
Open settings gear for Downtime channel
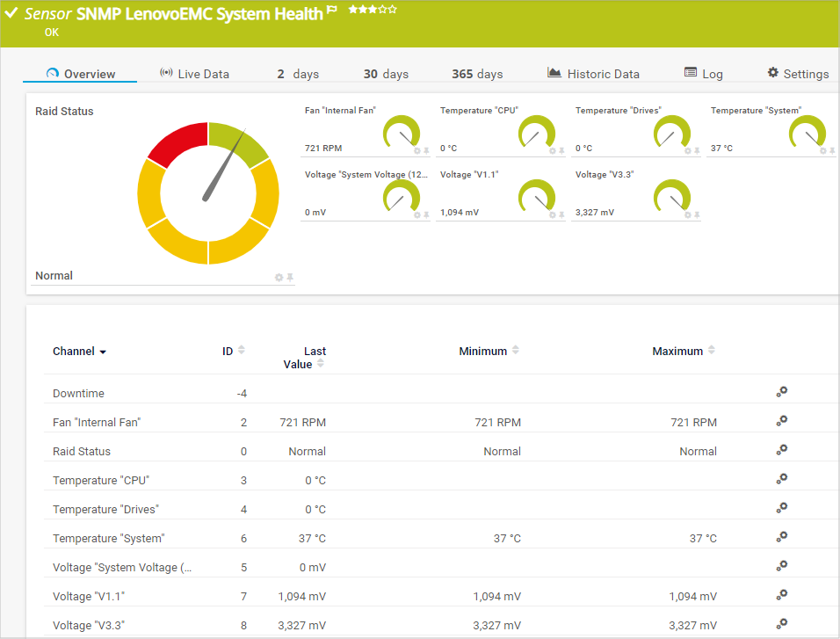[x=781, y=392]
